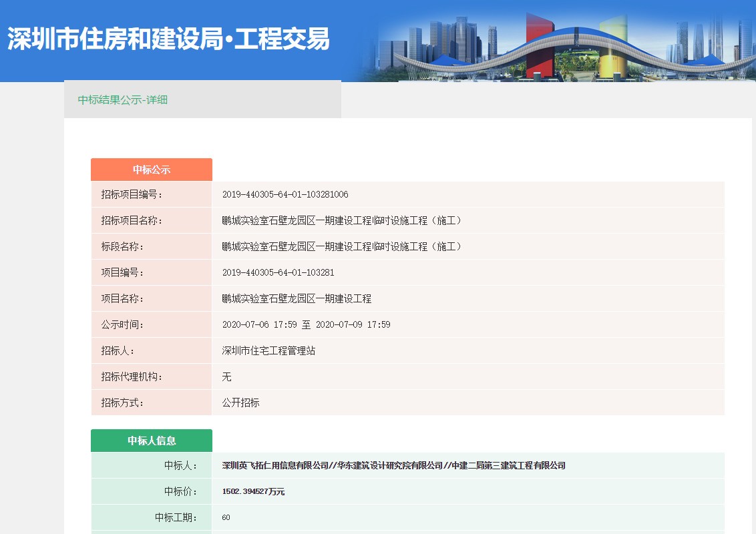Viewport: 756px width, 534px height.
Task: Click the 深圳市住房和建设局·工程交易 site title
Action: 168,39
